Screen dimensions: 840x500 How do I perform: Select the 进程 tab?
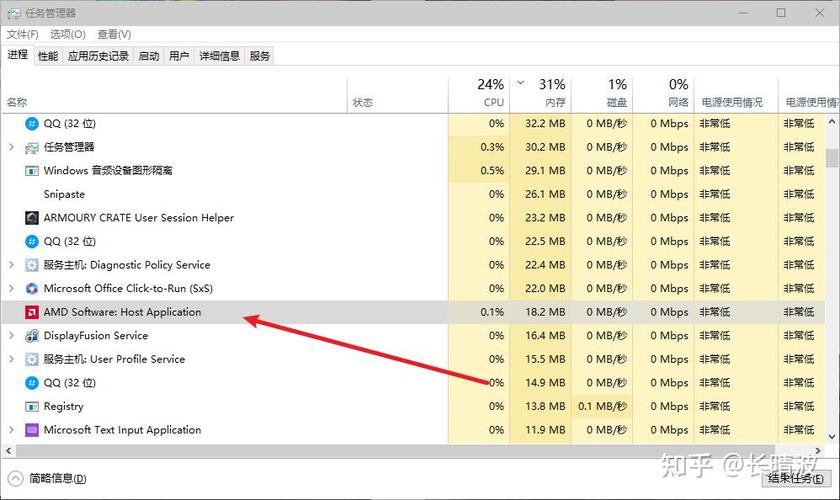pos(18,55)
